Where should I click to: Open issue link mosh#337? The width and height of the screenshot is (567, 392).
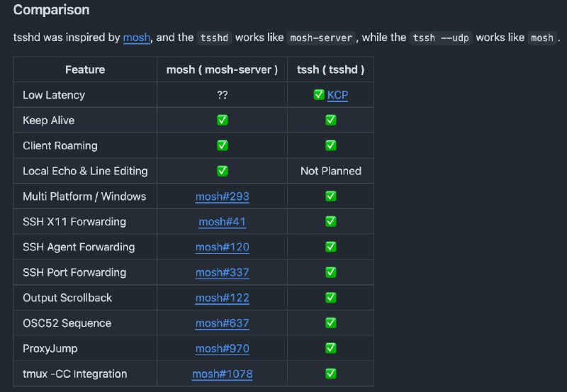tap(222, 272)
